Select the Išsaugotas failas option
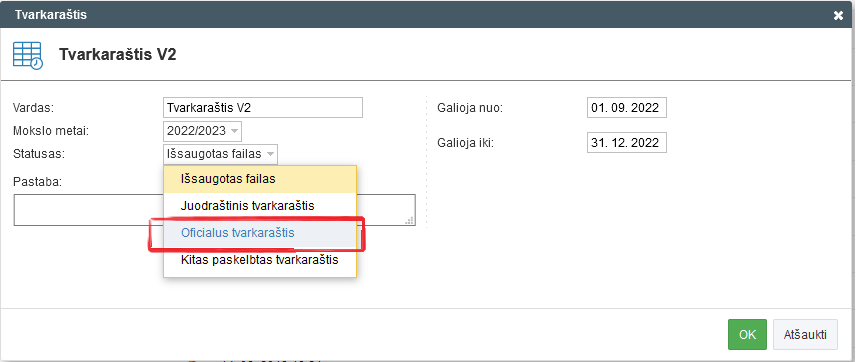 pos(260,179)
